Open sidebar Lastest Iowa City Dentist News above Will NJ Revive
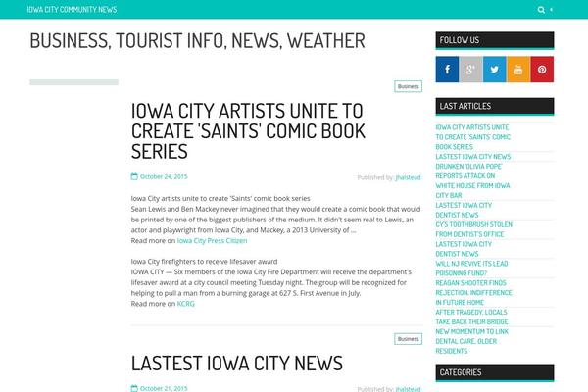This screenshot has width=588, height=392. [464, 249]
